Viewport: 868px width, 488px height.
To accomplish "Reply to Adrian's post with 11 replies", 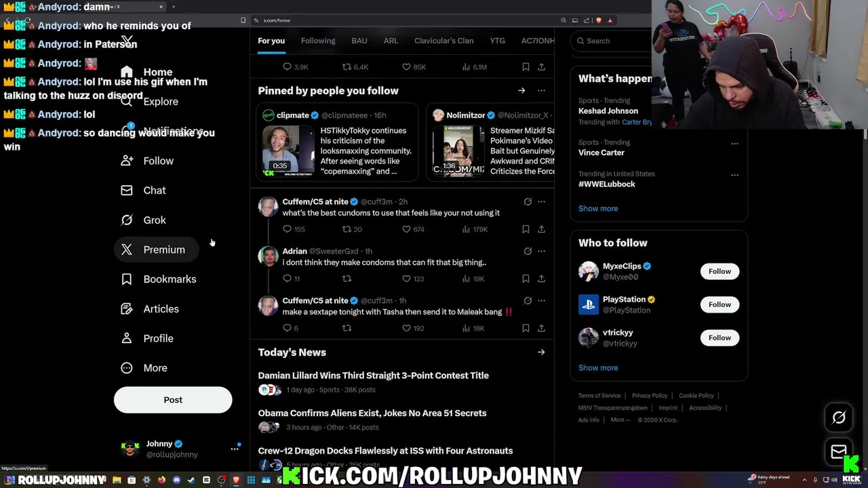I will pos(291,279).
